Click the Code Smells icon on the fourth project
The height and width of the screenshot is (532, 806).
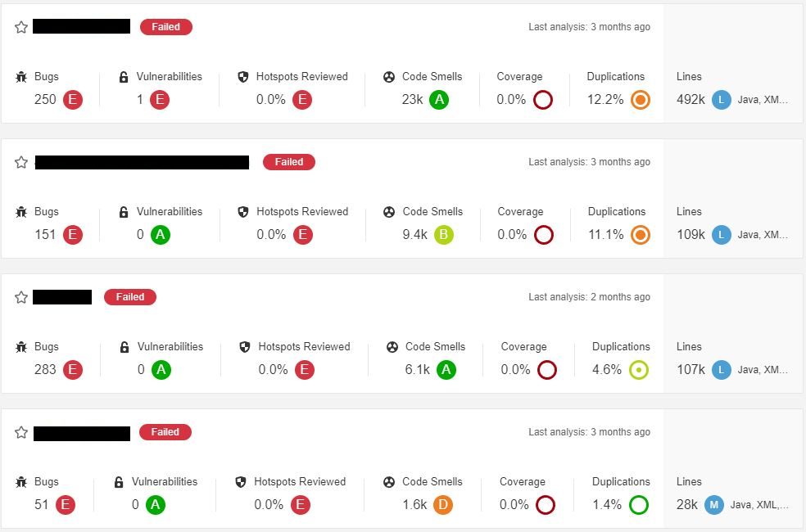(388, 481)
